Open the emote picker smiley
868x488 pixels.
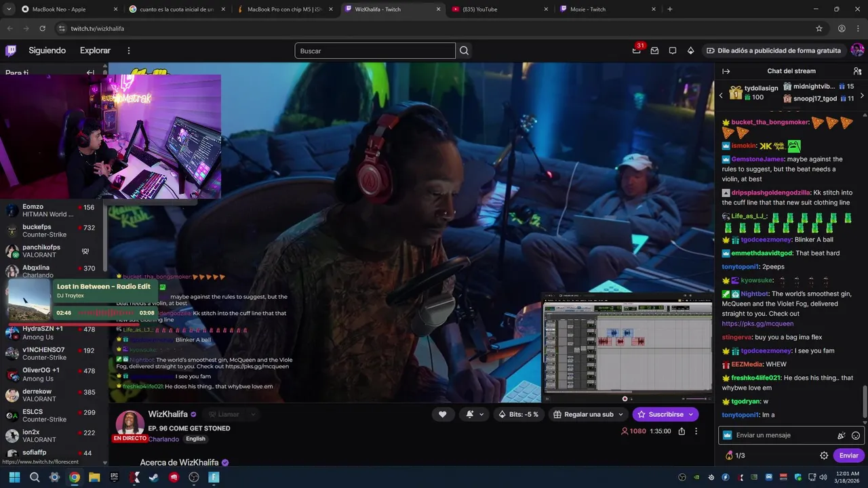pyautogui.click(x=856, y=435)
